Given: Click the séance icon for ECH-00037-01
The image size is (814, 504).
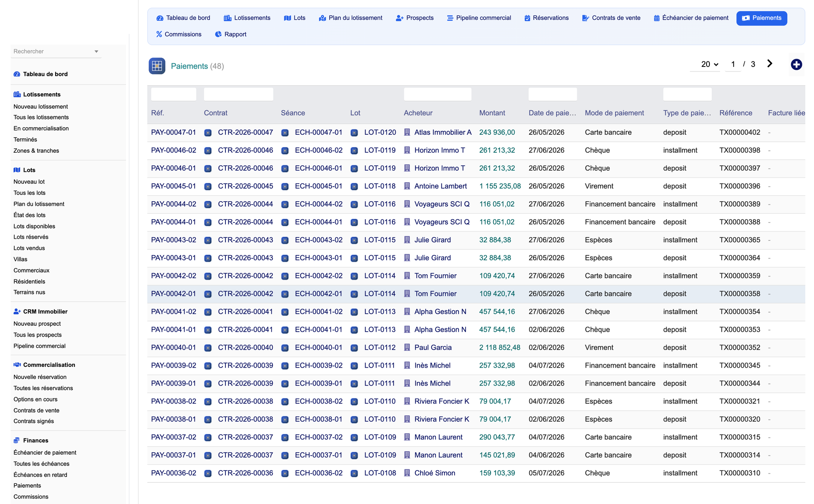Looking at the screenshot, I should [x=285, y=455].
